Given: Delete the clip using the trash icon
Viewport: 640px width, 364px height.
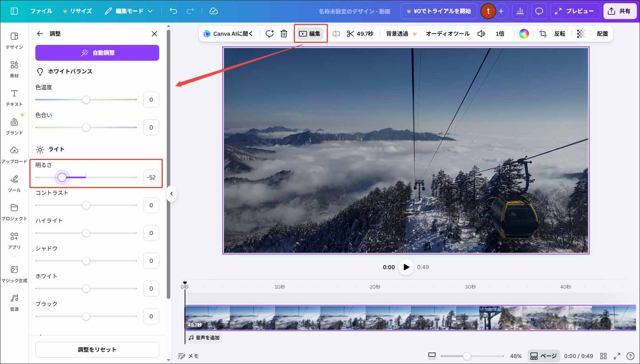Looking at the screenshot, I should 283,34.
